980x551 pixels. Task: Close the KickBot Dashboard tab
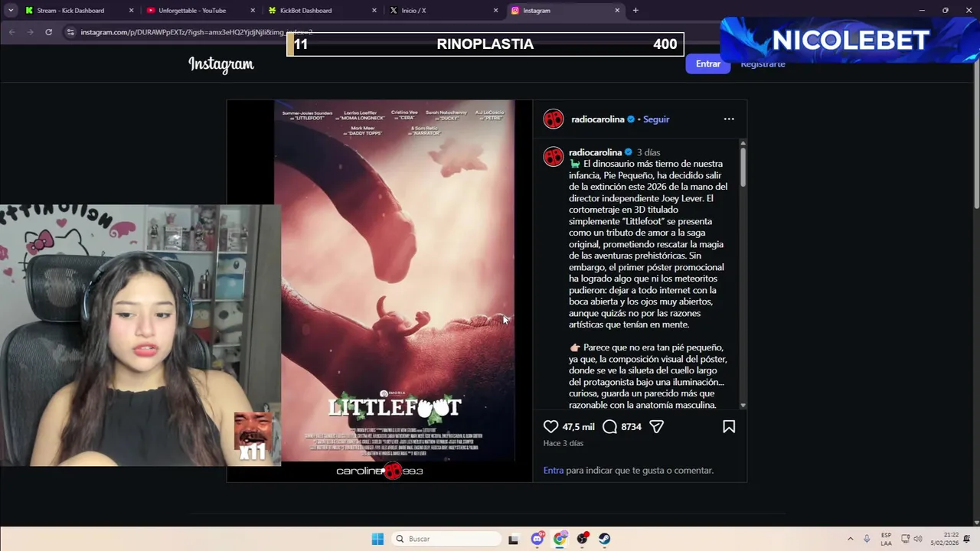coord(374,10)
